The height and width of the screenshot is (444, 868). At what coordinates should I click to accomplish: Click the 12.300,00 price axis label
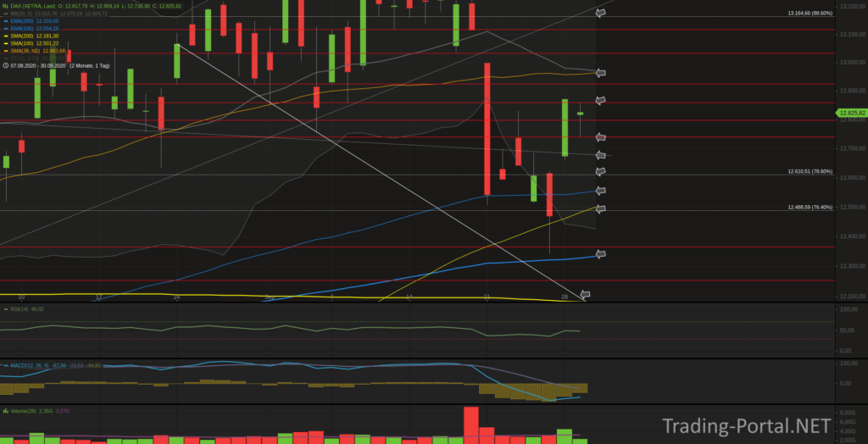pos(853,266)
